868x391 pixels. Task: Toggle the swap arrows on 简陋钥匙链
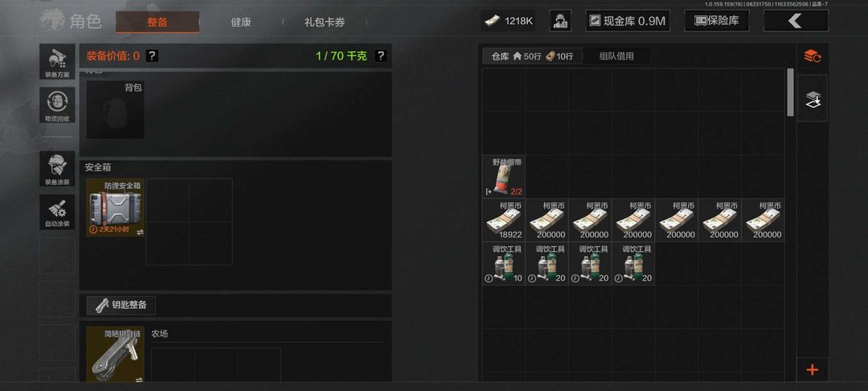pyautogui.click(x=140, y=380)
